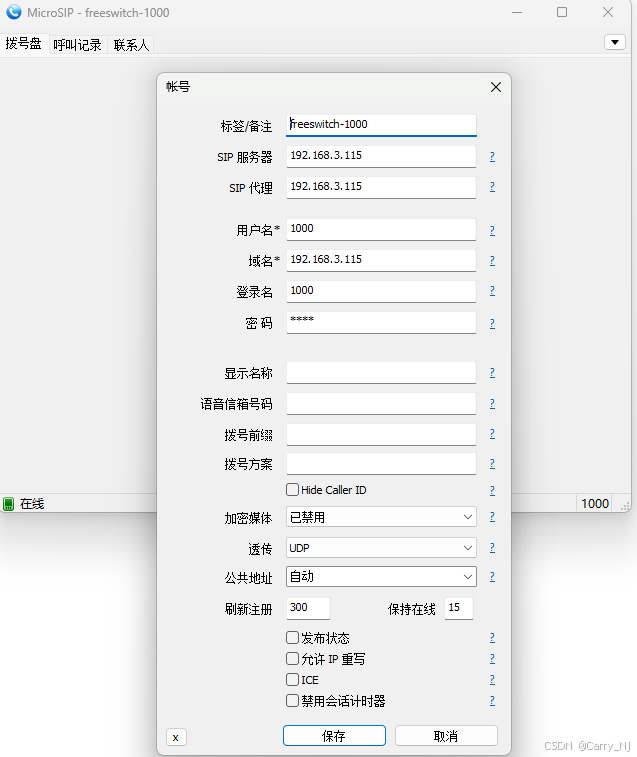Open help link for 显示名称
The width and height of the screenshot is (637, 757).
click(x=492, y=373)
